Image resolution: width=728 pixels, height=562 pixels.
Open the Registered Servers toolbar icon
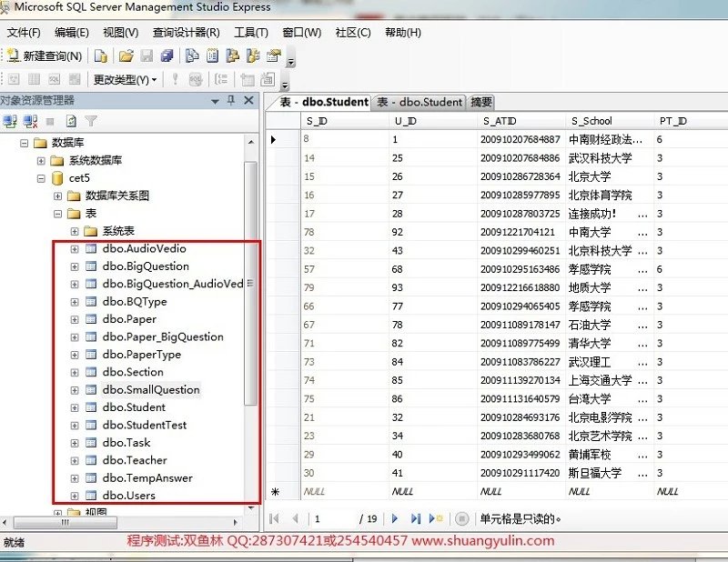(192, 56)
